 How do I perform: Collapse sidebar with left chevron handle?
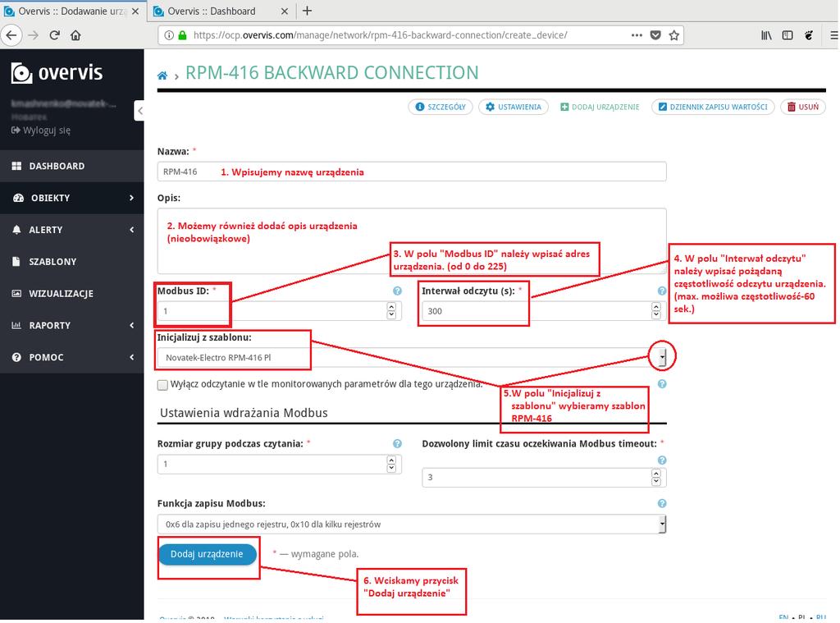139,111
